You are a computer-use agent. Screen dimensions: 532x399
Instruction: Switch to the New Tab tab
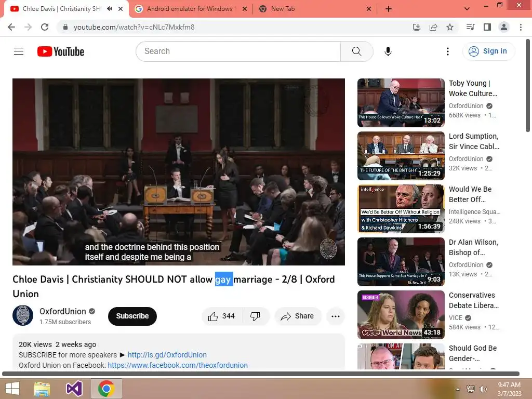tap(283, 9)
